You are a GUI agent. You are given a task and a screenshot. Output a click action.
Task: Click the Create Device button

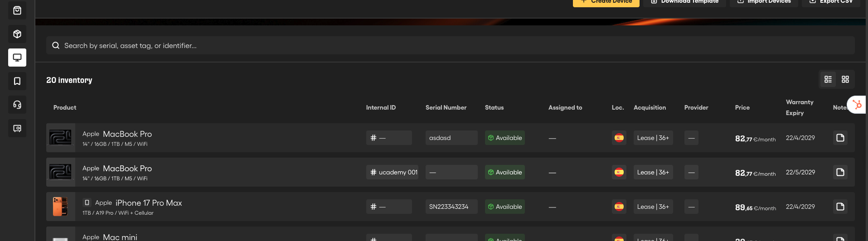coord(606,2)
